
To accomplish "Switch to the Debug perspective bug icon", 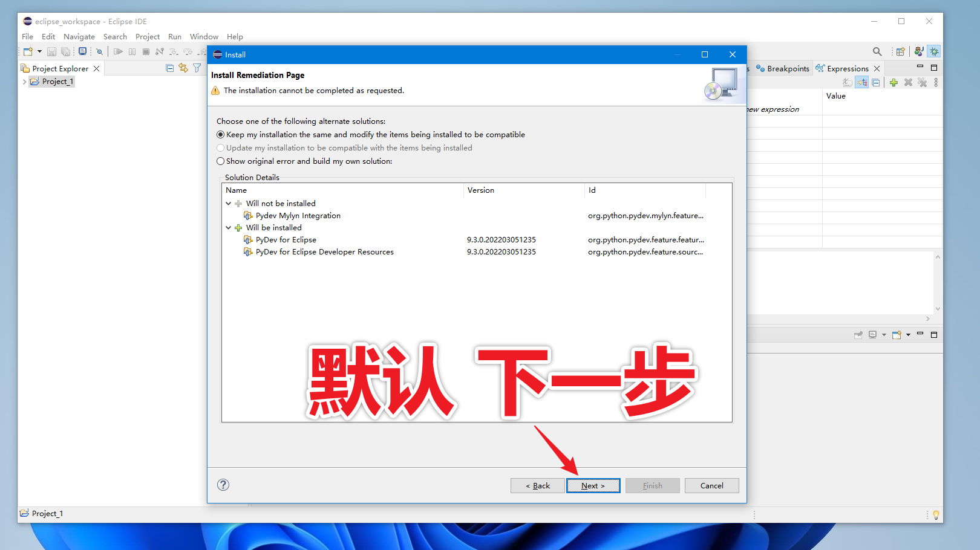I will point(934,51).
